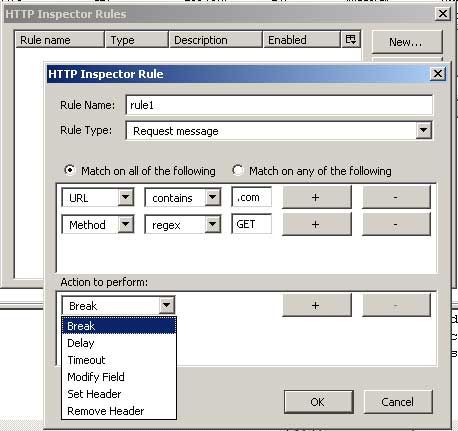The height and width of the screenshot is (431, 458).
Task: Sort by Rule name column header
Action: click(x=60, y=40)
